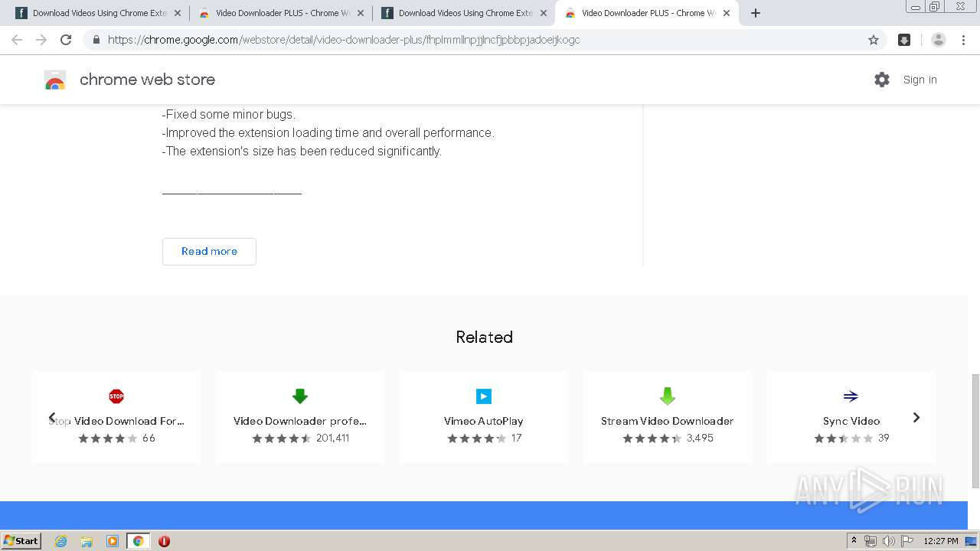This screenshot has height=551, width=980.
Task: Show hidden system tray icons
Action: [854, 541]
